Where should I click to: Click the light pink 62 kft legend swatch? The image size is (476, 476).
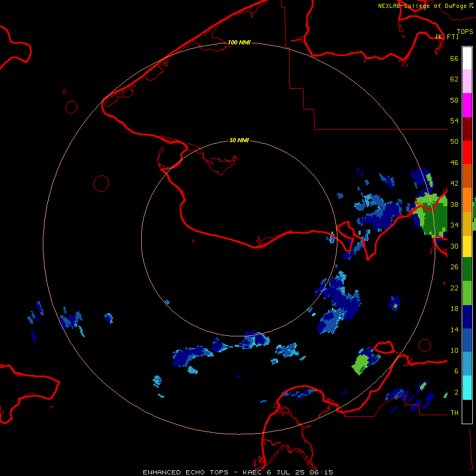(467, 81)
